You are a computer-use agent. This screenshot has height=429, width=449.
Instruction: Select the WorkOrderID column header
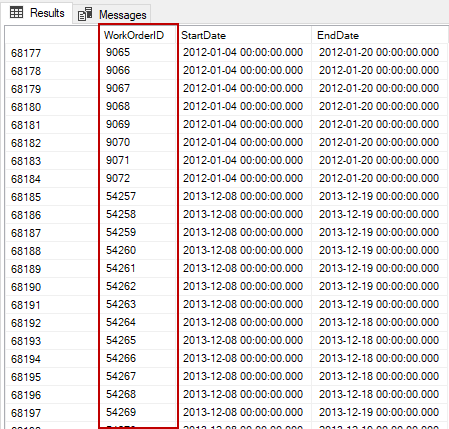pyautogui.click(x=137, y=35)
